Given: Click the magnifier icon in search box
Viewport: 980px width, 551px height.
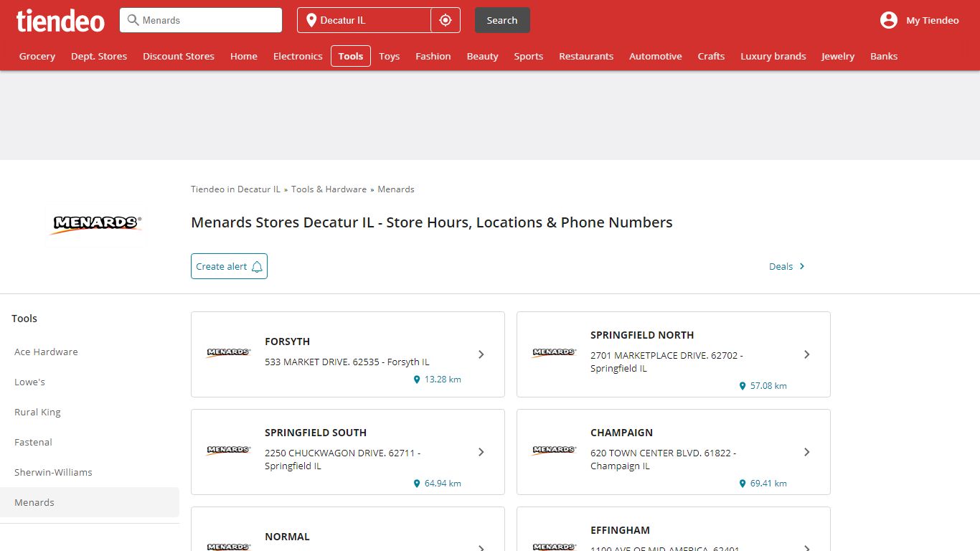Looking at the screenshot, I should pyautogui.click(x=133, y=20).
